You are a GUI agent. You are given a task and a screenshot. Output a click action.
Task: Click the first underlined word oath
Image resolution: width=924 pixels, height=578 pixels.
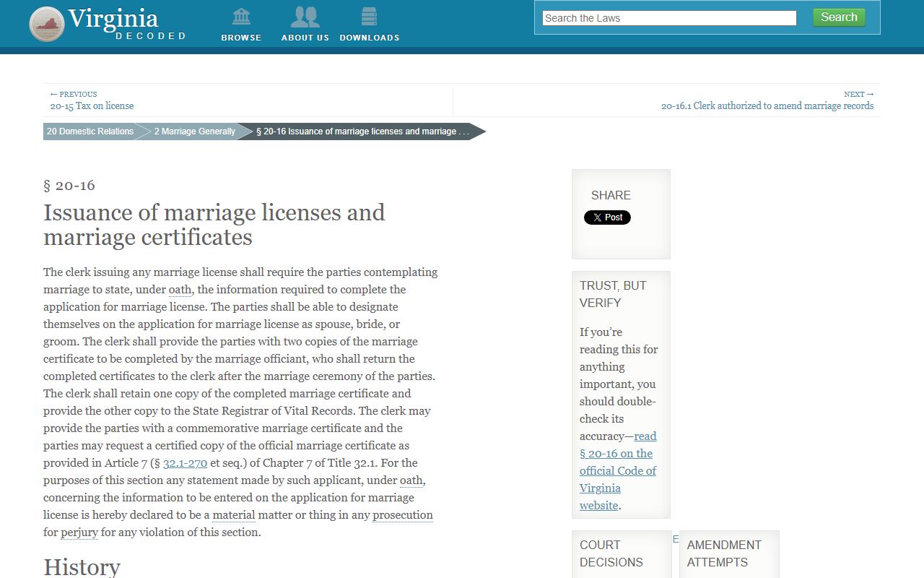click(180, 290)
